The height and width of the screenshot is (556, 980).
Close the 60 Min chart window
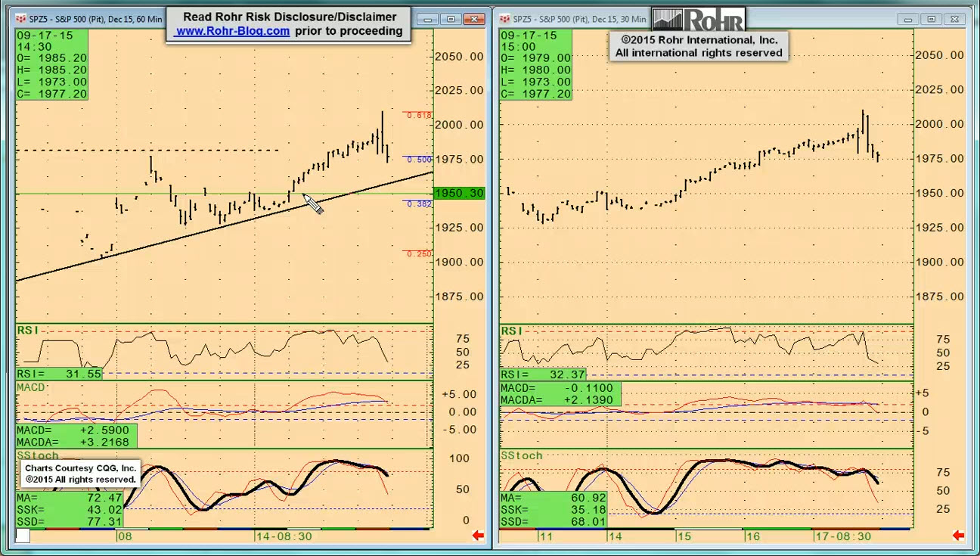[x=475, y=19]
